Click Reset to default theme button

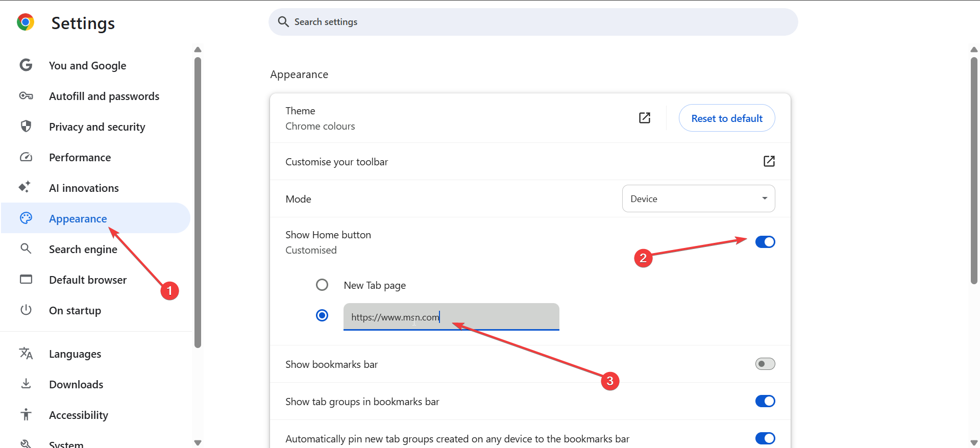[726, 118]
